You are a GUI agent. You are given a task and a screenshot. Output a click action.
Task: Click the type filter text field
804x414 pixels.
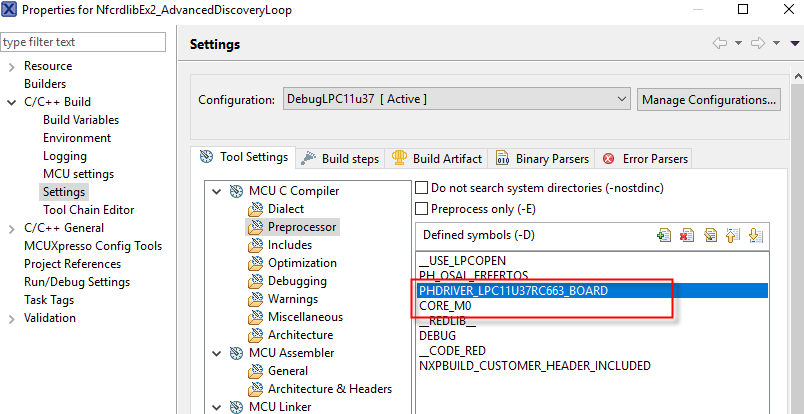[83, 42]
